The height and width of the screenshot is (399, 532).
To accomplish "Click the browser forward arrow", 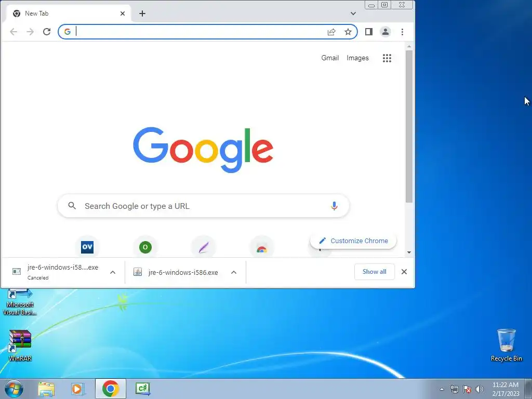I will click(x=30, y=32).
